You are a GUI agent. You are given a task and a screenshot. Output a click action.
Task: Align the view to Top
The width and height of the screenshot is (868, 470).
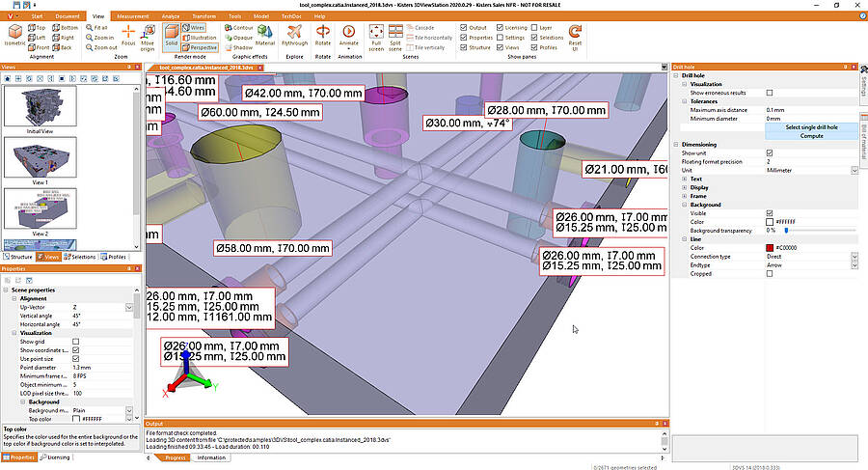pyautogui.click(x=37, y=28)
